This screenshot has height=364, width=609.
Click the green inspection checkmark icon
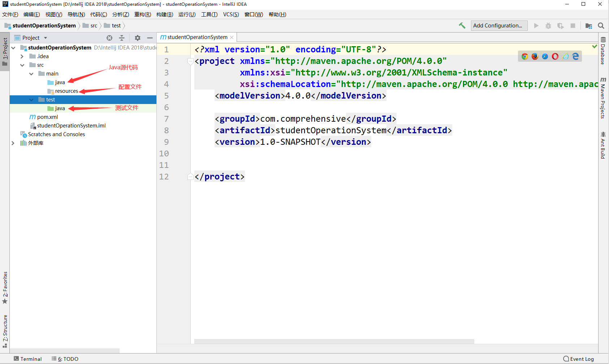(595, 47)
